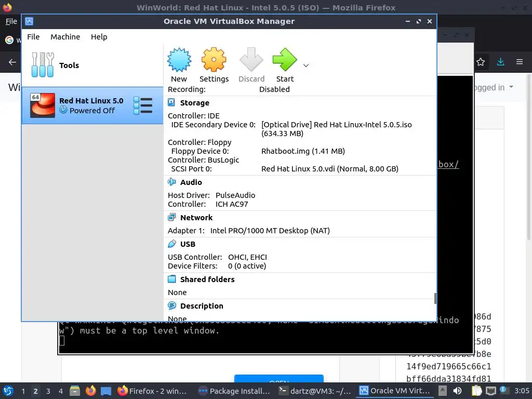Viewport: 532px width, 399px height.
Task: Click the Discard toolbar icon
Action: (251, 60)
